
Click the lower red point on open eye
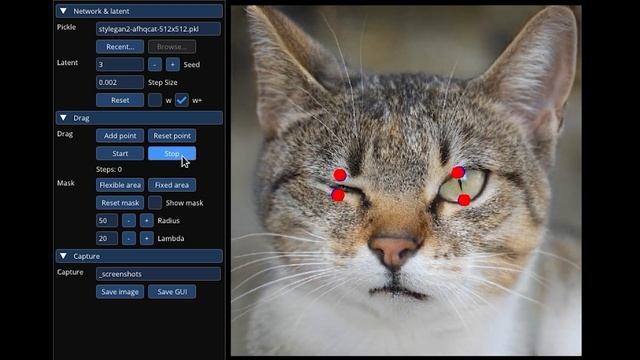pyautogui.click(x=464, y=200)
